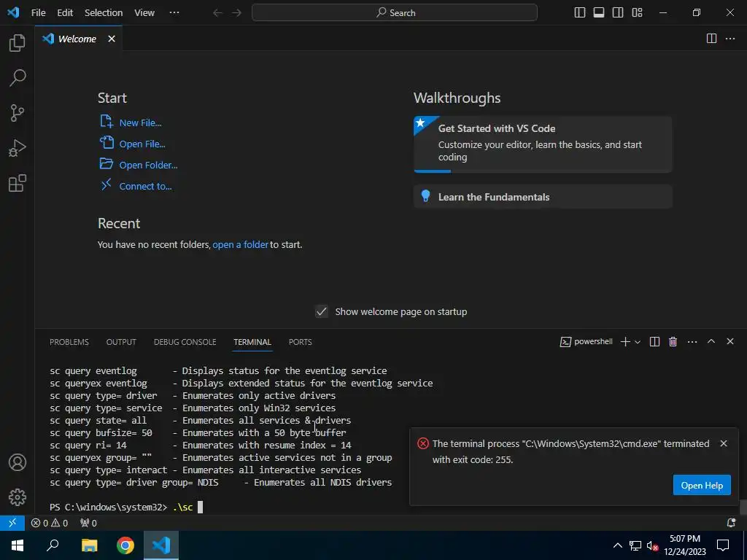
Task: Open editor More Actions ellipsis
Action: (729, 39)
